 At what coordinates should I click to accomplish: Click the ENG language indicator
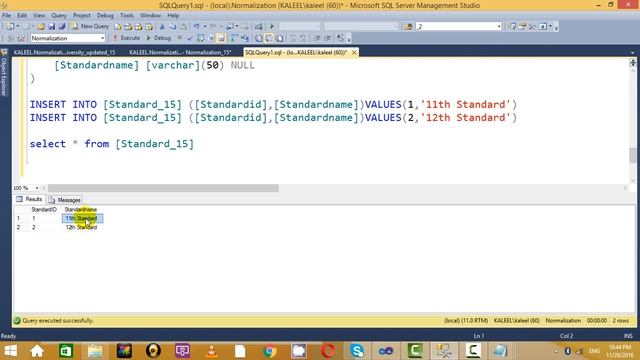click(x=594, y=351)
